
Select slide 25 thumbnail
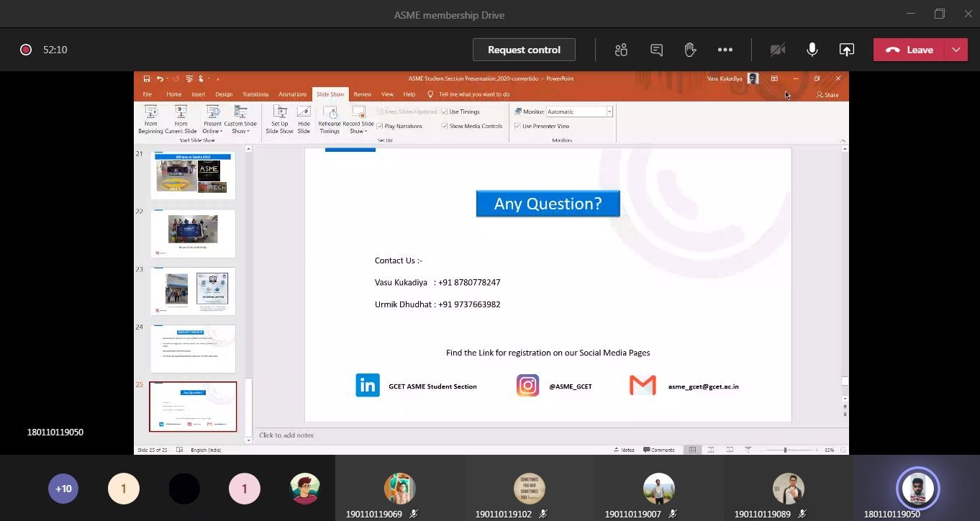(x=193, y=407)
